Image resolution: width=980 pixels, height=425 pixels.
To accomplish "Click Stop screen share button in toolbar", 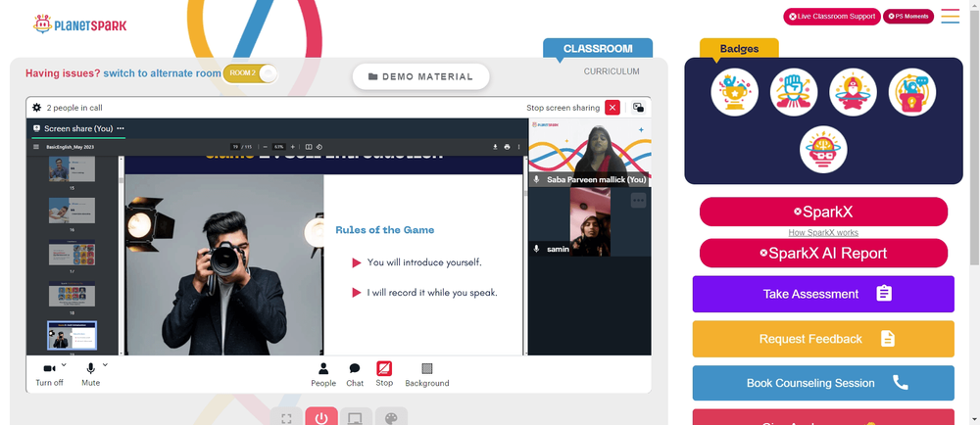I will click(x=384, y=374).
